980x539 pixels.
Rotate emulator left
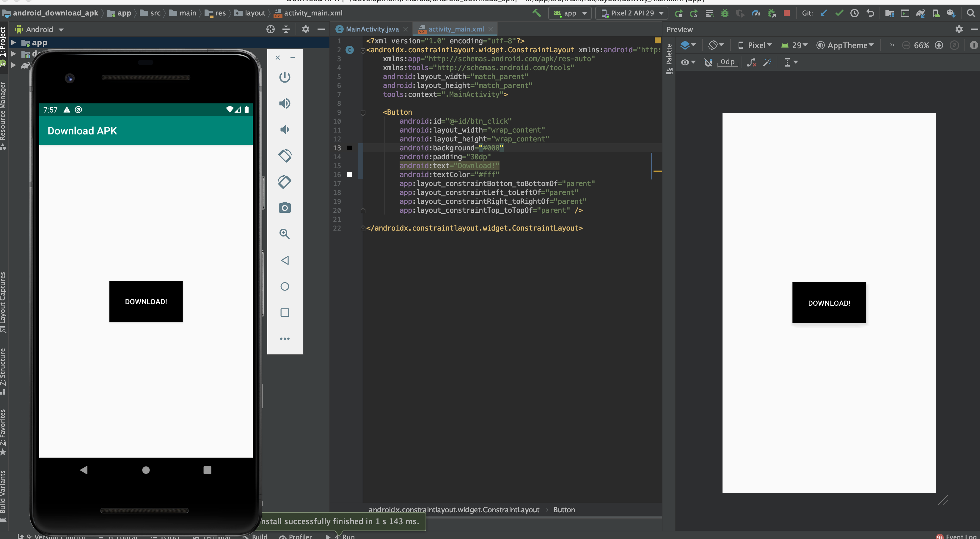coord(285,155)
